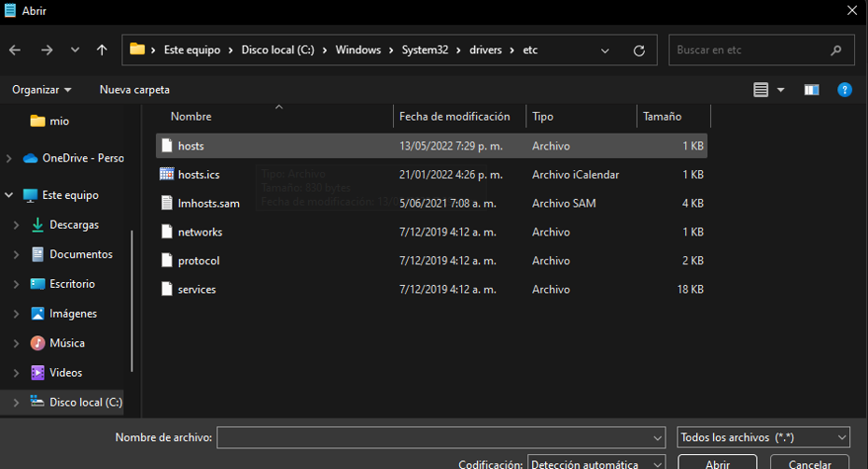Refresh the etc folder view
The image size is (868, 469).
(638, 50)
